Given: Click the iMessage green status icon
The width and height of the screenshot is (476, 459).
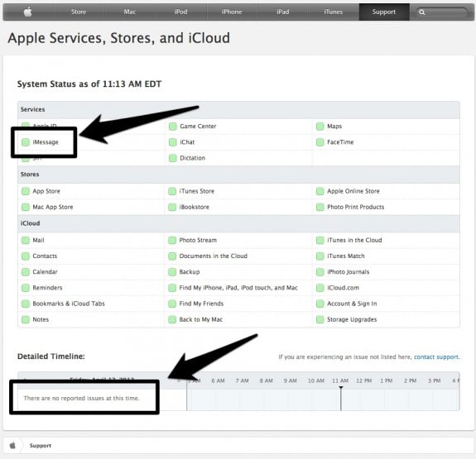Looking at the screenshot, I should (x=26, y=142).
